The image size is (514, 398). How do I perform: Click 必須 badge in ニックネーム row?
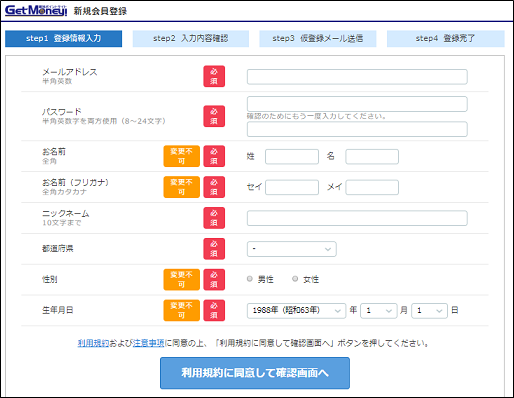pos(214,218)
